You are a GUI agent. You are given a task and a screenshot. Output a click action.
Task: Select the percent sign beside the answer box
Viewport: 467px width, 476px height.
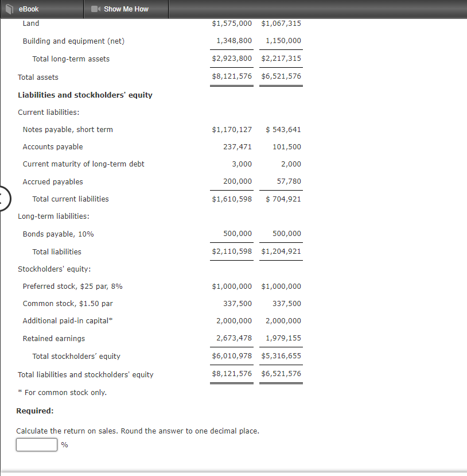pos(63,444)
